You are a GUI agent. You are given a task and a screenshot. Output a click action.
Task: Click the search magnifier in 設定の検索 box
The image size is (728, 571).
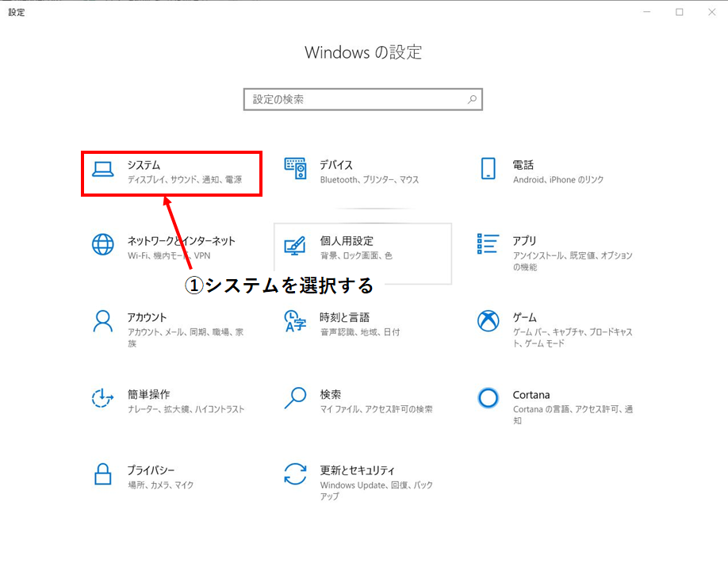[x=472, y=99]
